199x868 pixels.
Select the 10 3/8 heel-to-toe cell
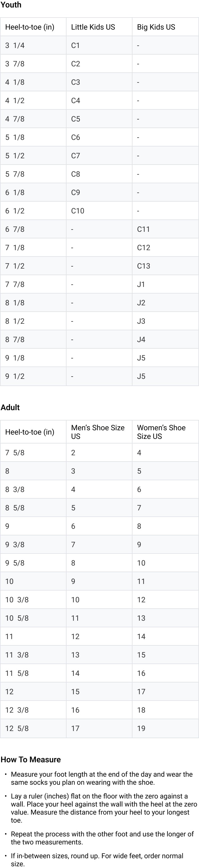point(17,600)
